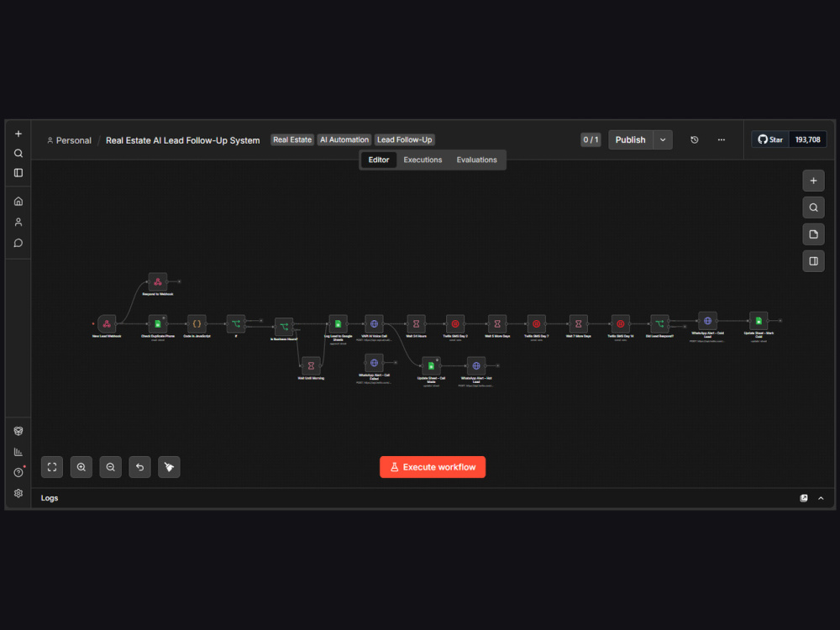Open Personal section in sidebar
The width and height of the screenshot is (840, 630).
[x=18, y=222]
